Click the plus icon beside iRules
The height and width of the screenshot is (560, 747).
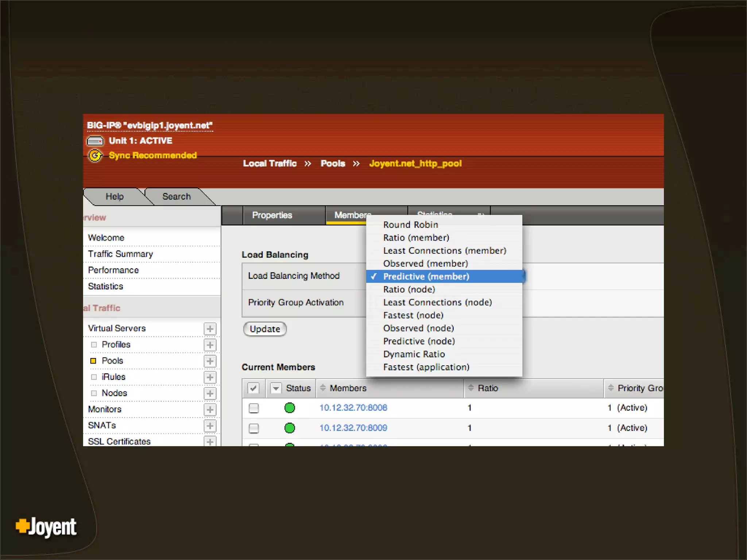pyautogui.click(x=210, y=377)
